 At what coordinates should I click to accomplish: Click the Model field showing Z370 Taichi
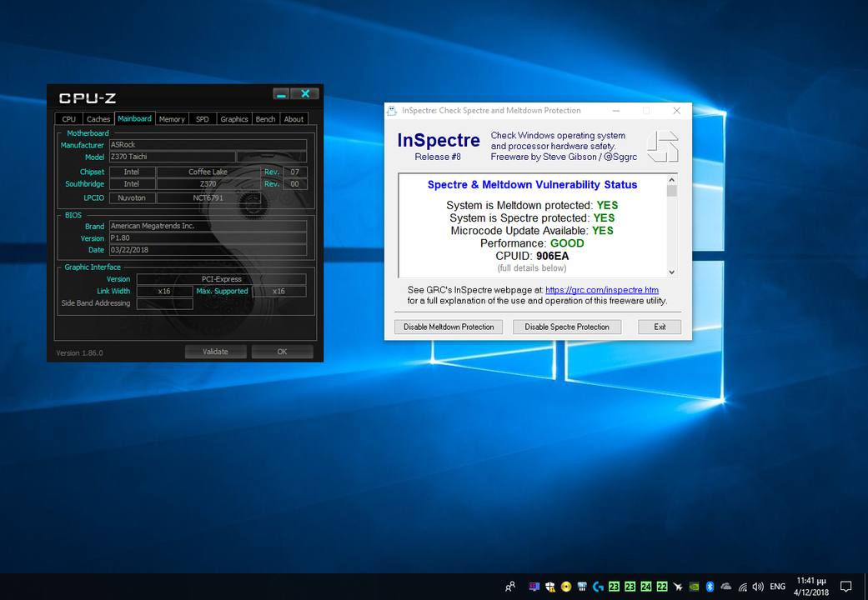(x=172, y=157)
